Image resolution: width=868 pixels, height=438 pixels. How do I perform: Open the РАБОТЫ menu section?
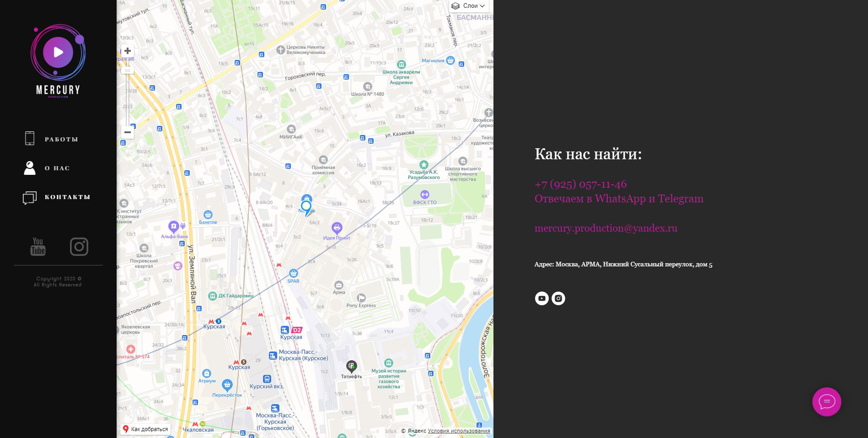[61, 139]
